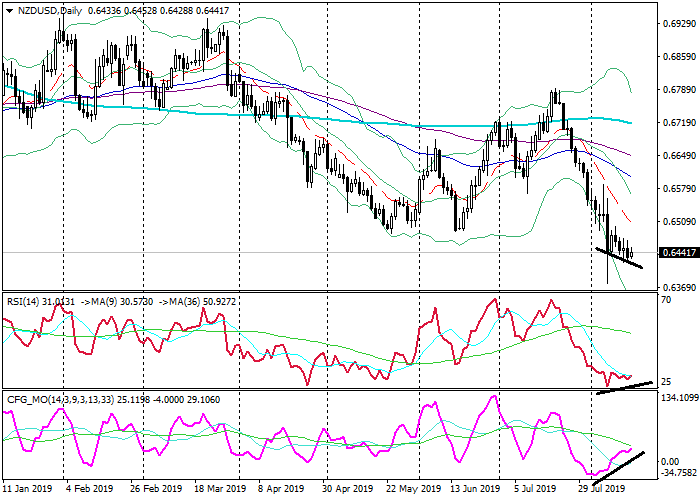The image size is (700, 500).
Task: Click the CFG_MO indicator label
Action: click(x=30, y=401)
